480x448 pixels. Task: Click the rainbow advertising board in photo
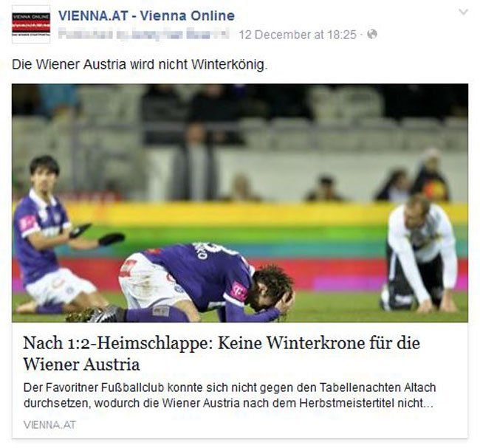pos(240,245)
